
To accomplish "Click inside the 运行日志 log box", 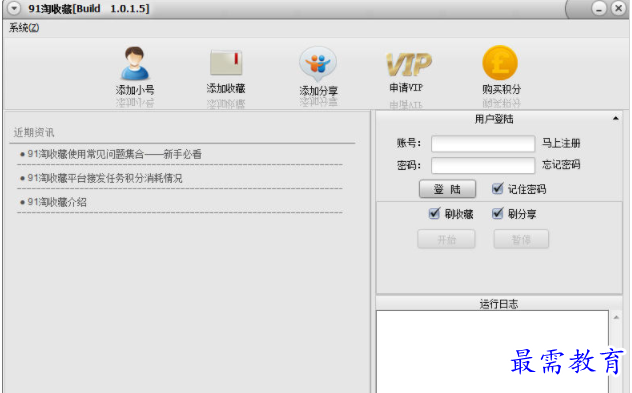I will pos(493,351).
